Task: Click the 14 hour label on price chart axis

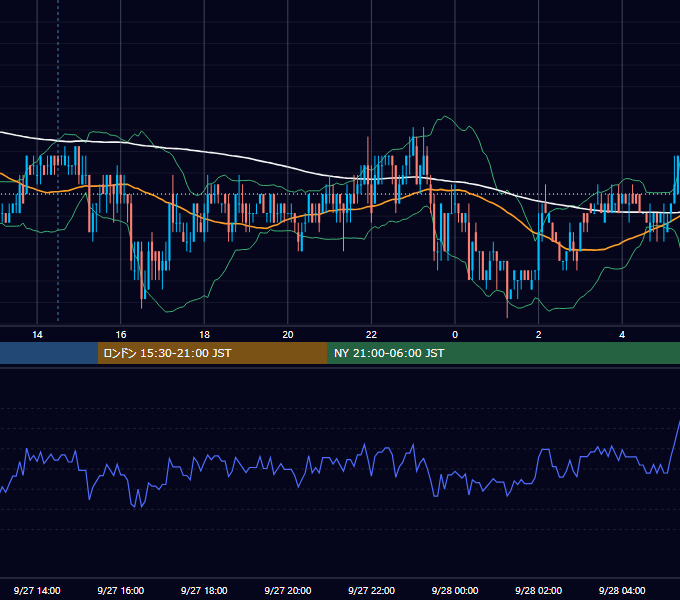Action: tap(37, 335)
